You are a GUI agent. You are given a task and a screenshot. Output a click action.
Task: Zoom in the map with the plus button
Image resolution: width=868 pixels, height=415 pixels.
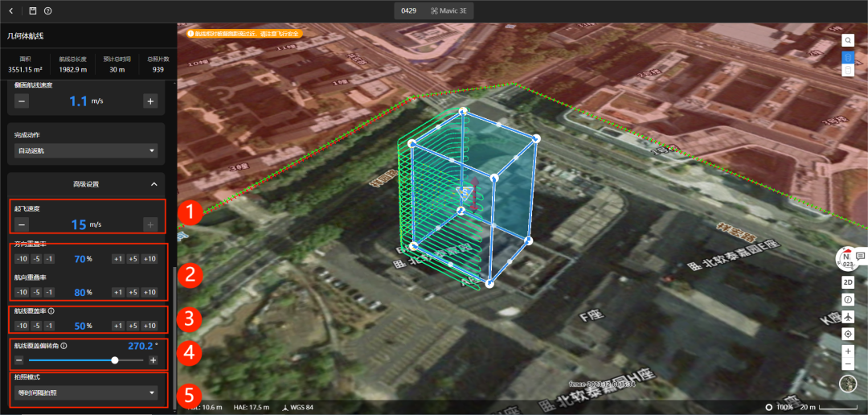(848, 351)
